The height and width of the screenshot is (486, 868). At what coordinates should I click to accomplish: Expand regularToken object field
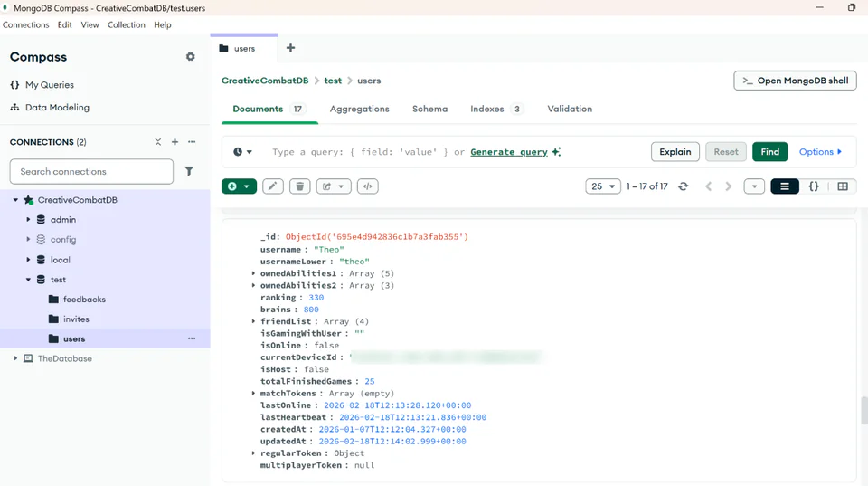253,453
